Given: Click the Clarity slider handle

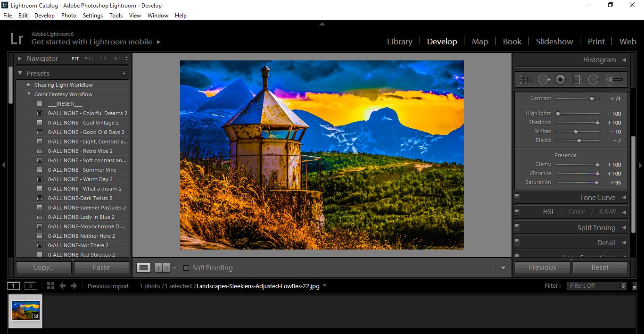Looking at the screenshot, I should [x=597, y=165].
